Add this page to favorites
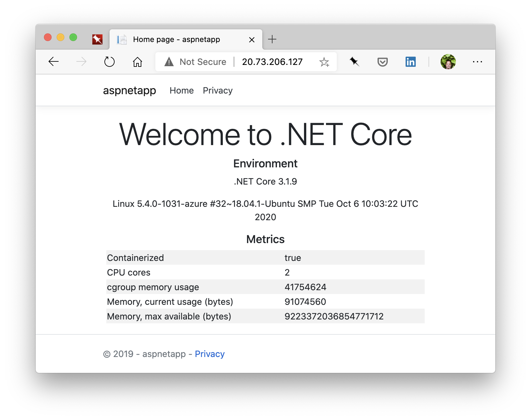Viewport: 531px width, 420px height. point(324,62)
